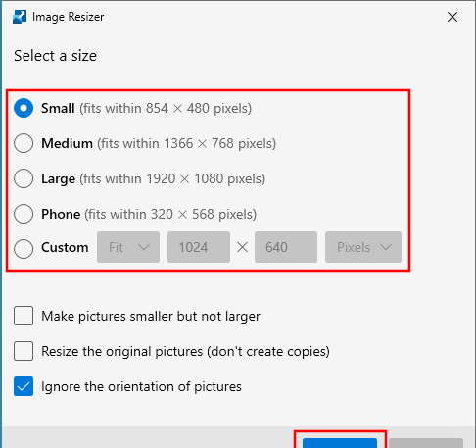Open the Pixels unit dropdown
The height and width of the screenshot is (448, 476).
[363, 247]
